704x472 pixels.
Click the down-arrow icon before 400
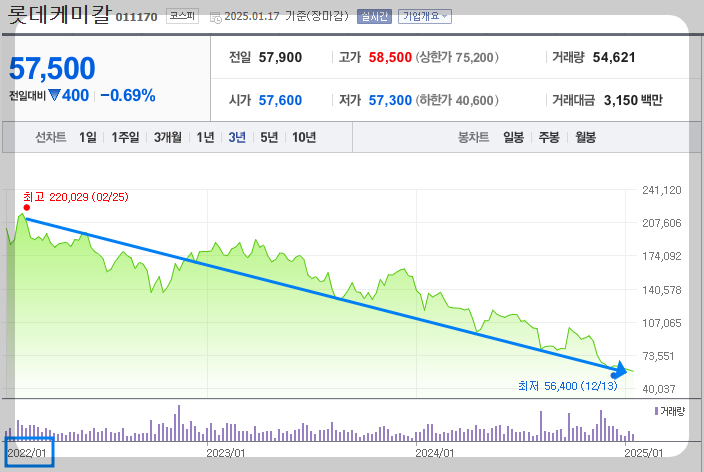coord(54,95)
